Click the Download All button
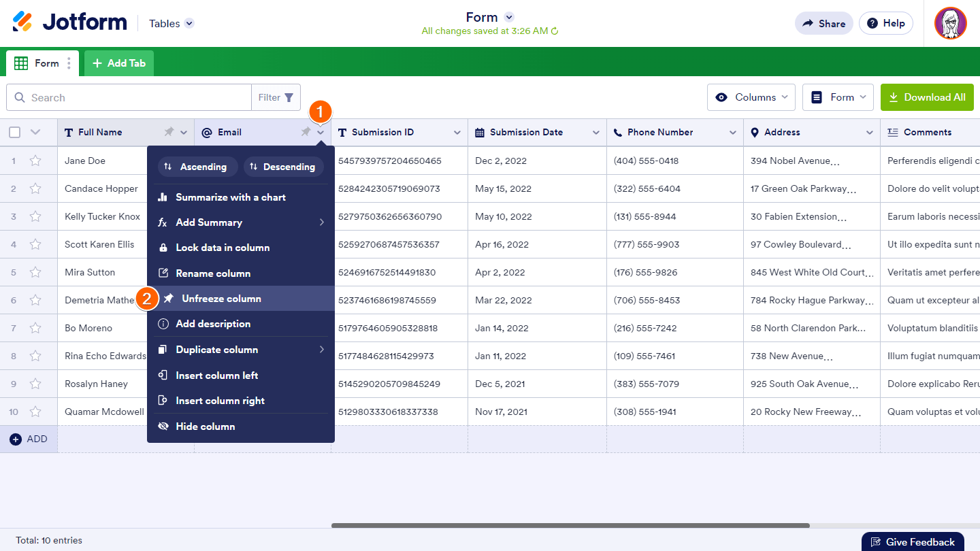 click(926, 97)
